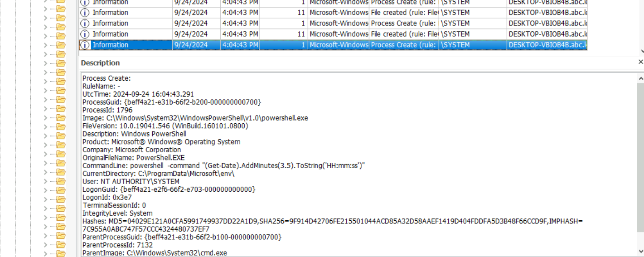Click event list scrollbar down arrow
Viewport: 644px width, 257px height.
(642, 52)
